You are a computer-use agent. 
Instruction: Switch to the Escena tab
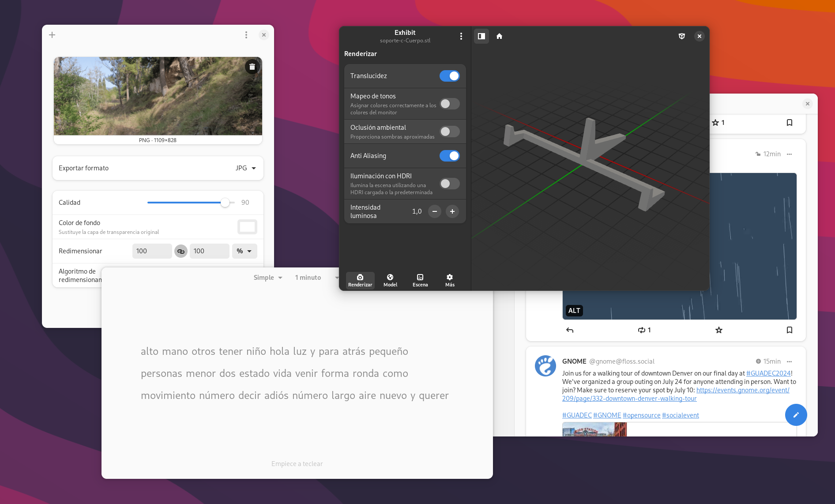click(420, 280)
